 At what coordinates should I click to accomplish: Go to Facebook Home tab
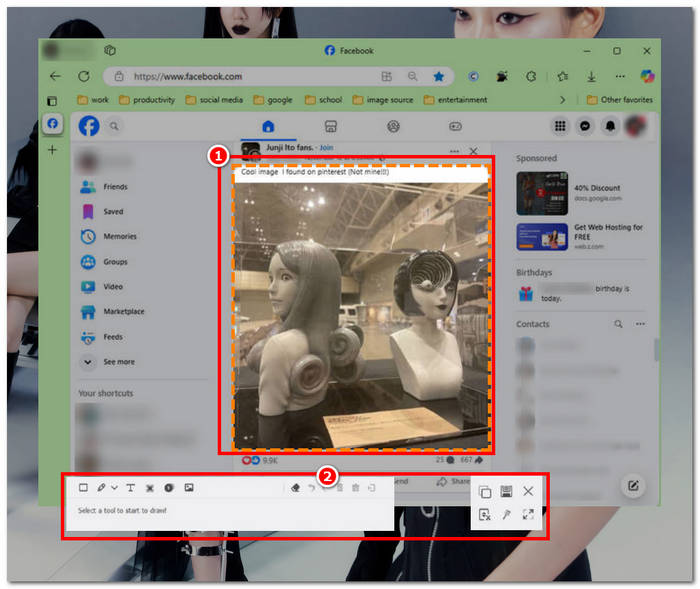[x=268, y=127]
